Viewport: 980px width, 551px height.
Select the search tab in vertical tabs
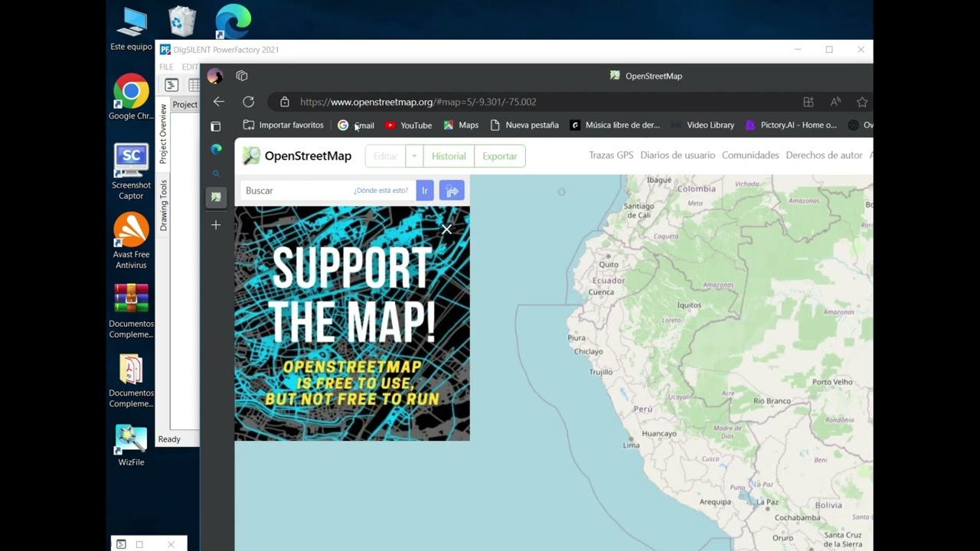pos(216,174)
